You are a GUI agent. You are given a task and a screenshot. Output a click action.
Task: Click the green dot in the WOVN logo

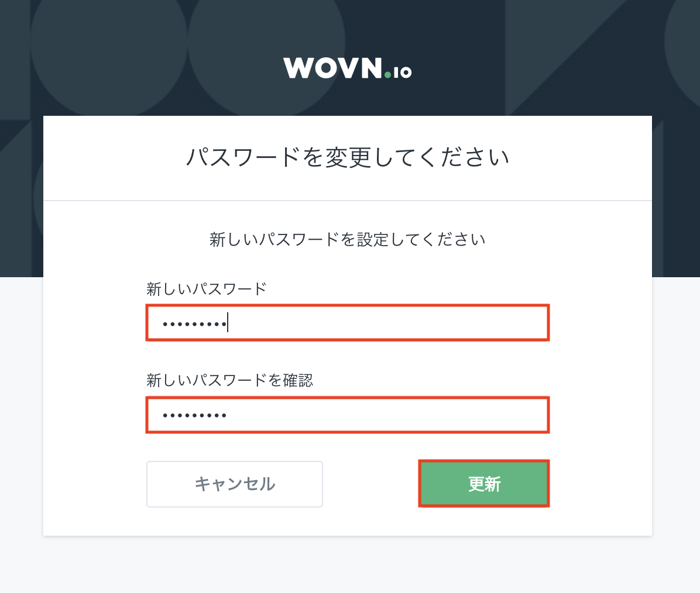[x=387, y=74]
